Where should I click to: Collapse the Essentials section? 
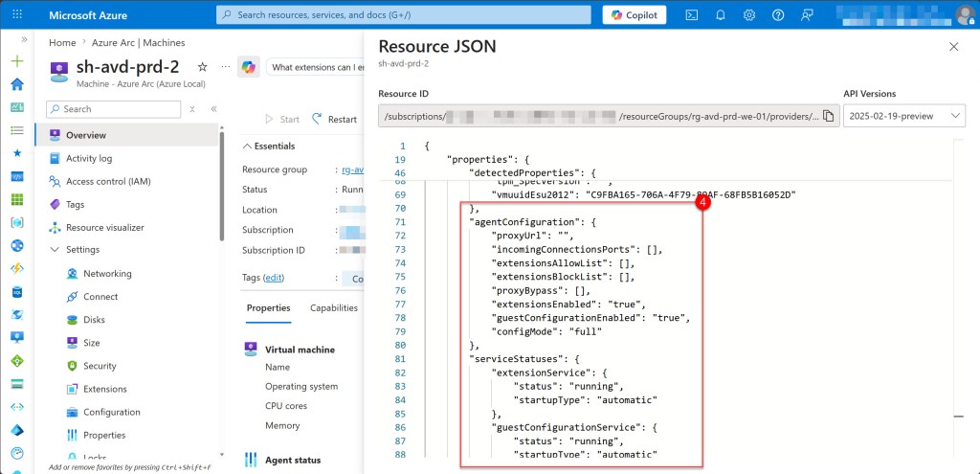247,147
